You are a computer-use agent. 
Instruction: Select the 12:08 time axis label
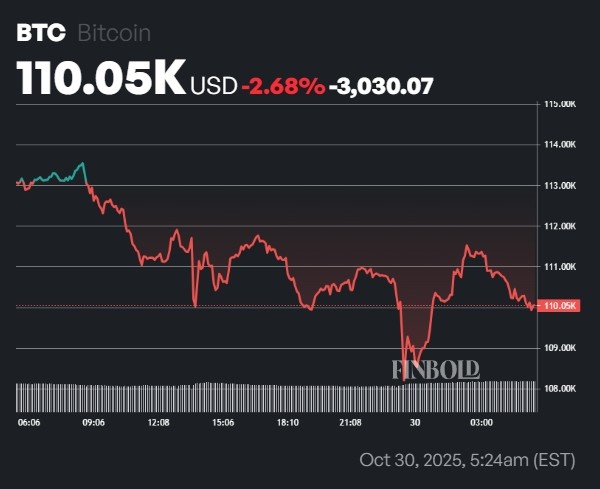point(158,423)
